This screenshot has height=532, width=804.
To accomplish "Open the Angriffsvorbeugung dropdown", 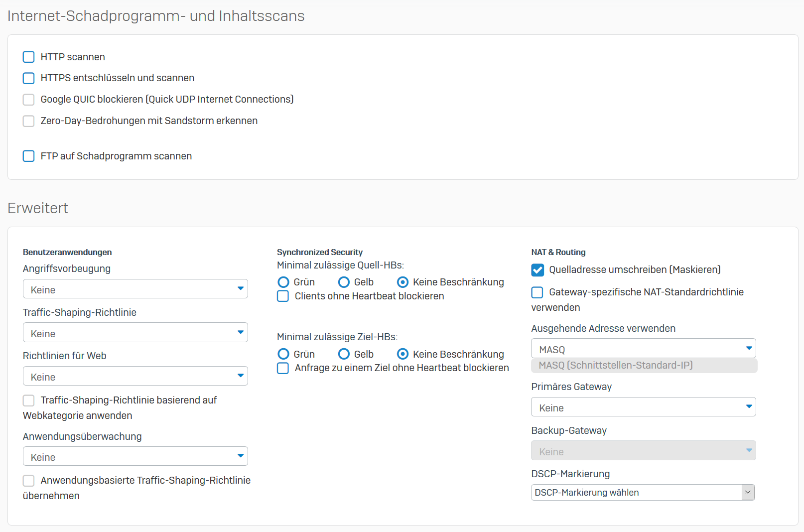I will [135, 289].
